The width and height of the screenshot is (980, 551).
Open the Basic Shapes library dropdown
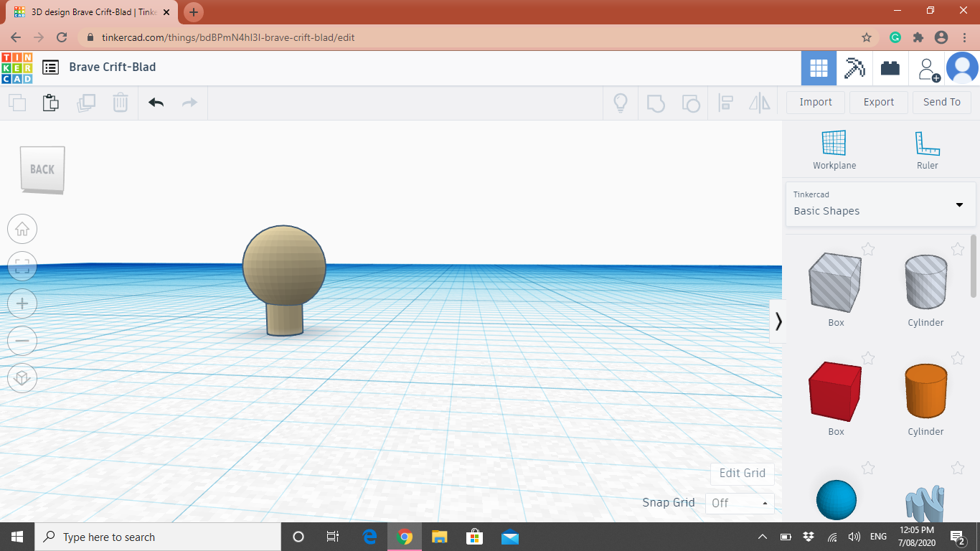[880, 204]
